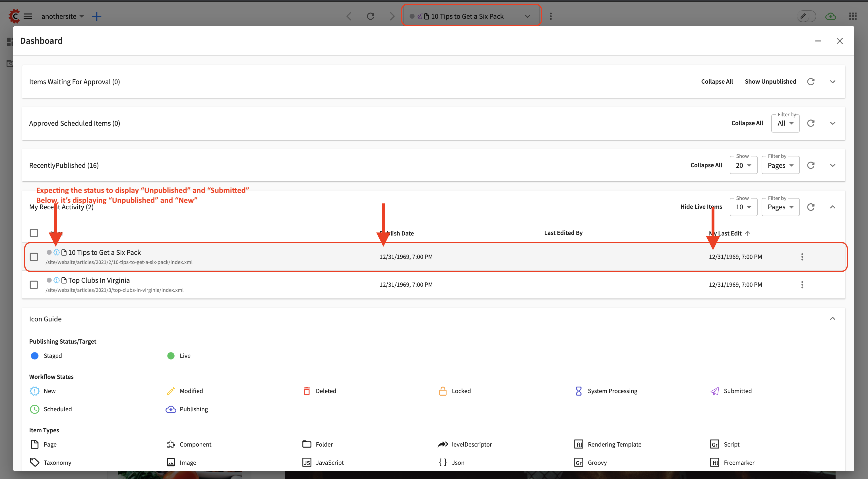Check the select-all checkbox in My Recent Activity

tap(34, 233)
